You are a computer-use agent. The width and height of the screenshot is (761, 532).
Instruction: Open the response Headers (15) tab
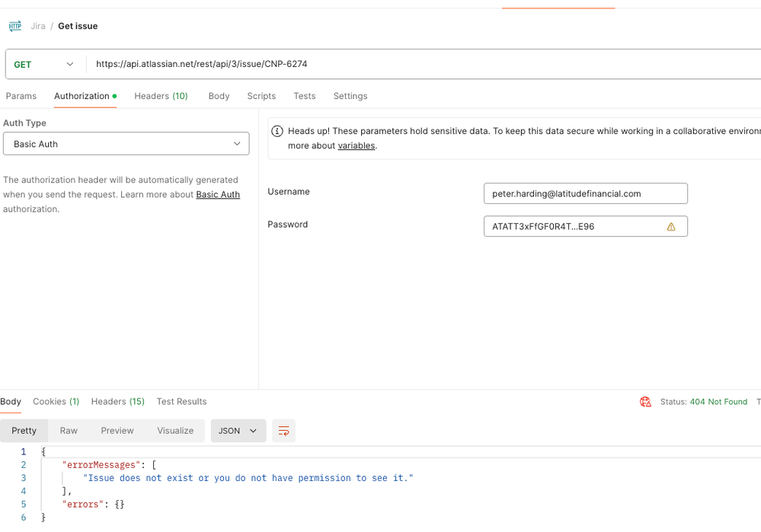117,402
